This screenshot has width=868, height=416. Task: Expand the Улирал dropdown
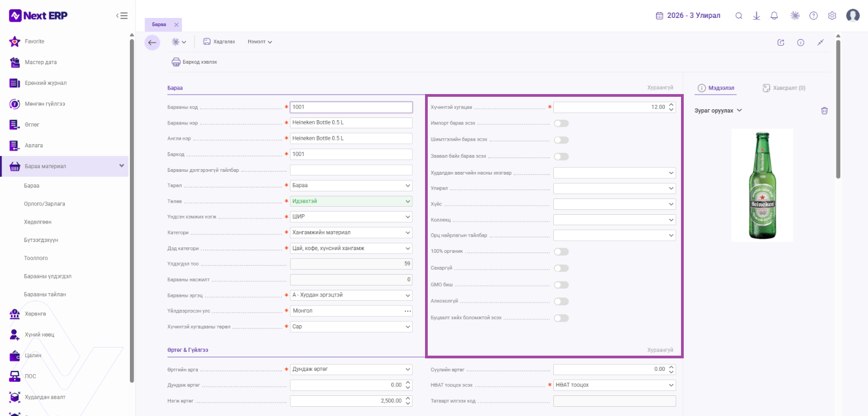click(x=614, y=188)
